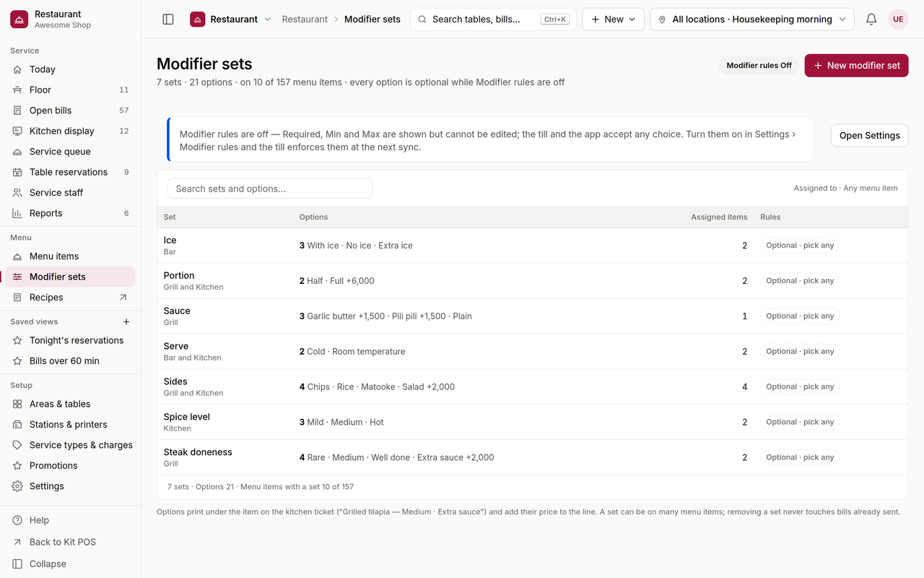Go to Help in the sidebar

click(x=70, y=520)
